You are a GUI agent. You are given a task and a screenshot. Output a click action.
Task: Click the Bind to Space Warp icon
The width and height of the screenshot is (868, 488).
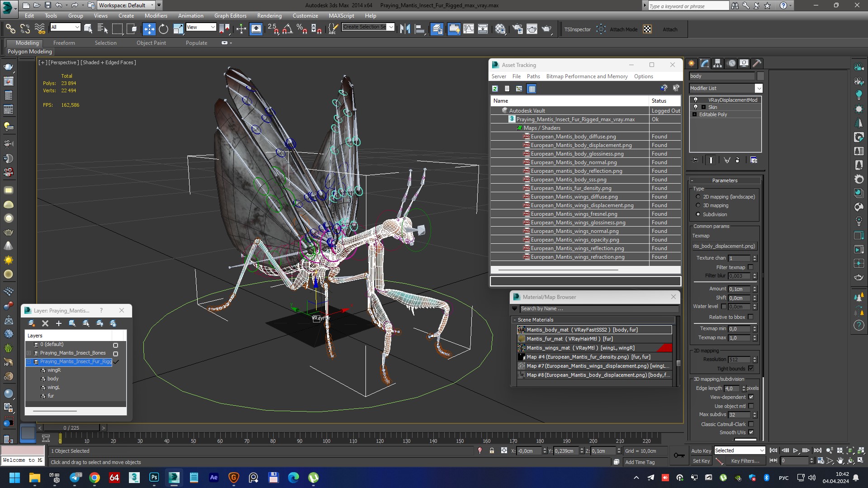pyautogui.click(x=40, y=29)
